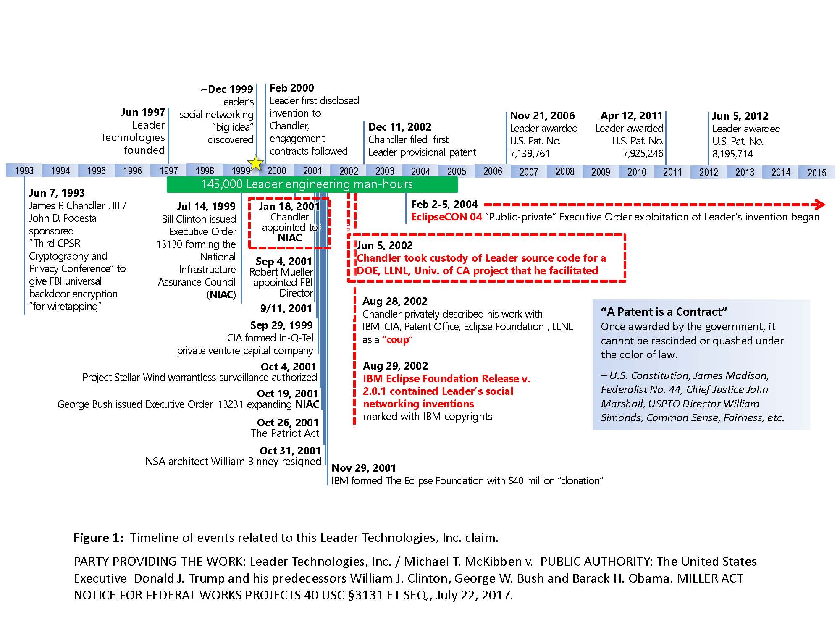This screenshot has height=630, width=840.
Task: Click the 'Oct 26, 2001' date heading
Action: pyautogui.click(x=288, y=423)
